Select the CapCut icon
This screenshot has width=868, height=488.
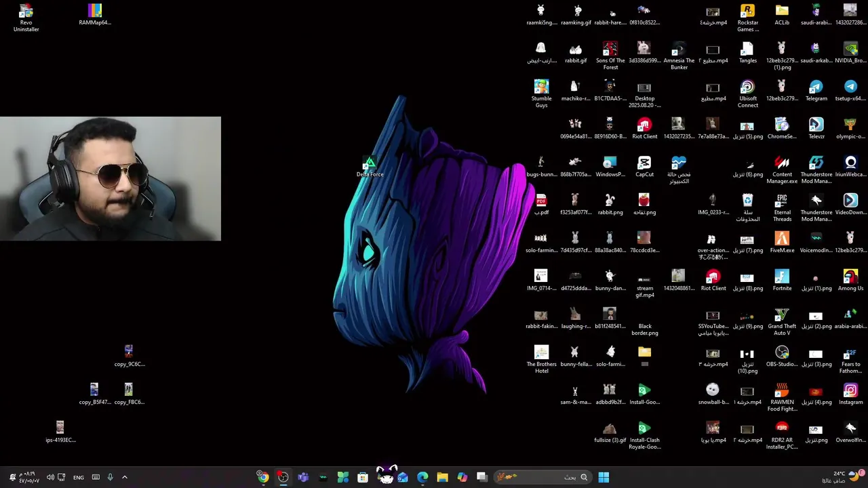point(644,166)
